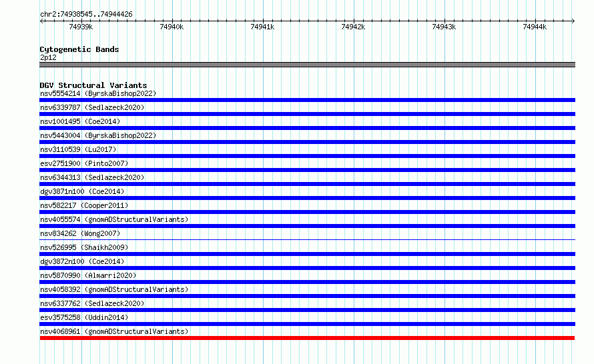The image size is (594, 364).
Task: Click the red bar for nsv4068961
Action: (307, 338)
